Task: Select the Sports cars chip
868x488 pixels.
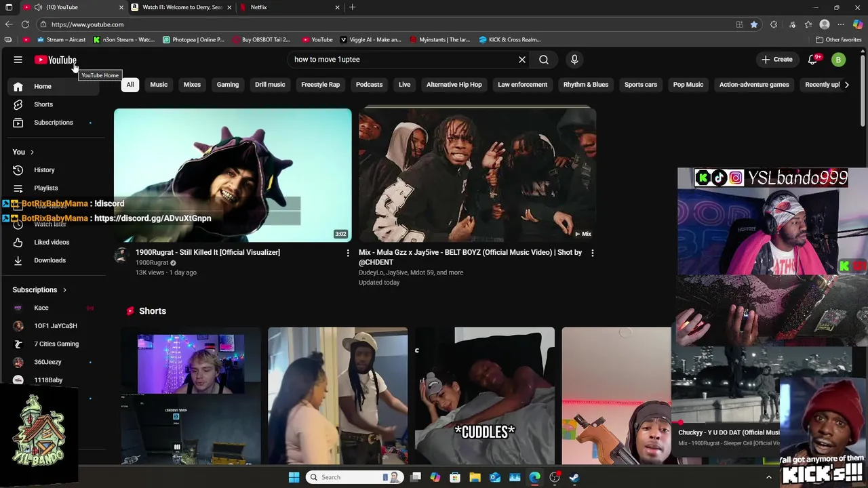Action: 641,85
